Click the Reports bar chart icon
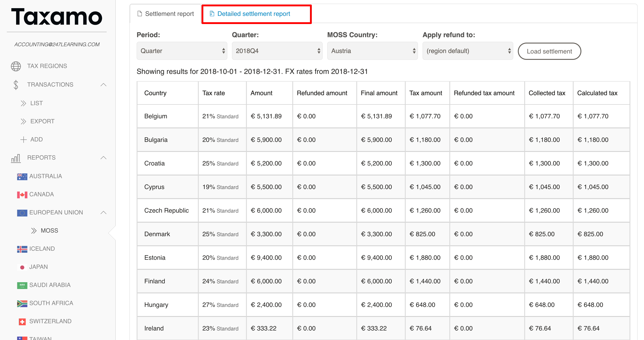644x340 pixels. click(16, 158)
